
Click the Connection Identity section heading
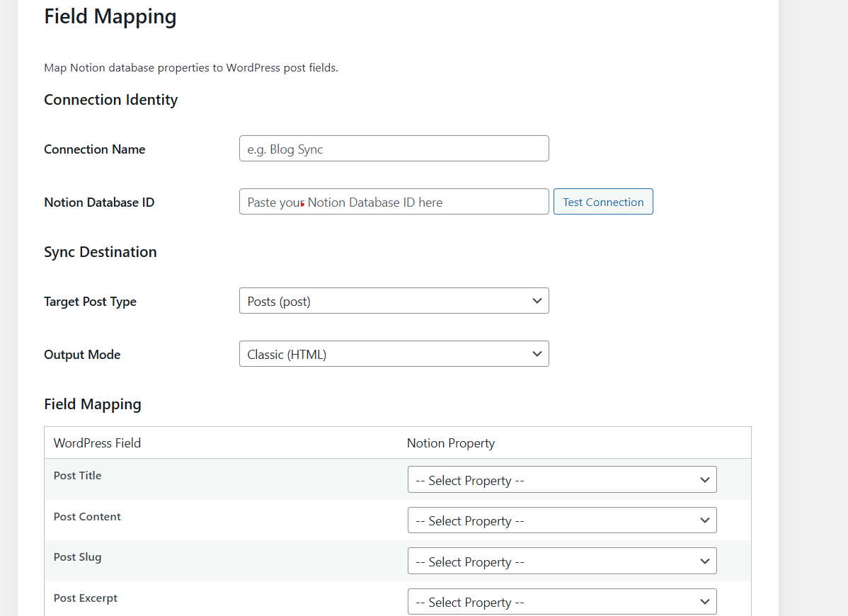(110, 100)
